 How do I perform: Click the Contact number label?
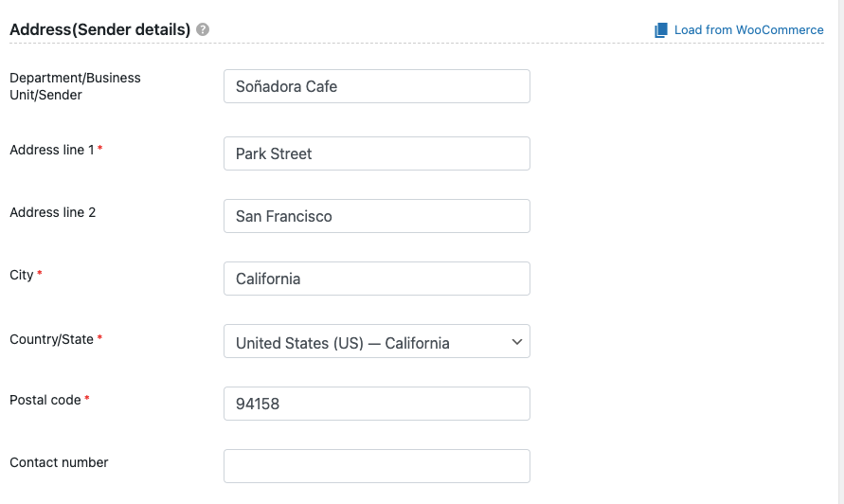[x=60, y=462]
